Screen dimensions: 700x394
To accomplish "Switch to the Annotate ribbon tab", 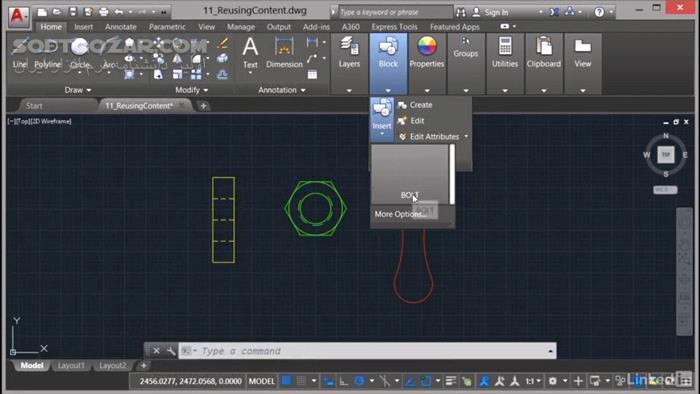I will click(121, 27).
